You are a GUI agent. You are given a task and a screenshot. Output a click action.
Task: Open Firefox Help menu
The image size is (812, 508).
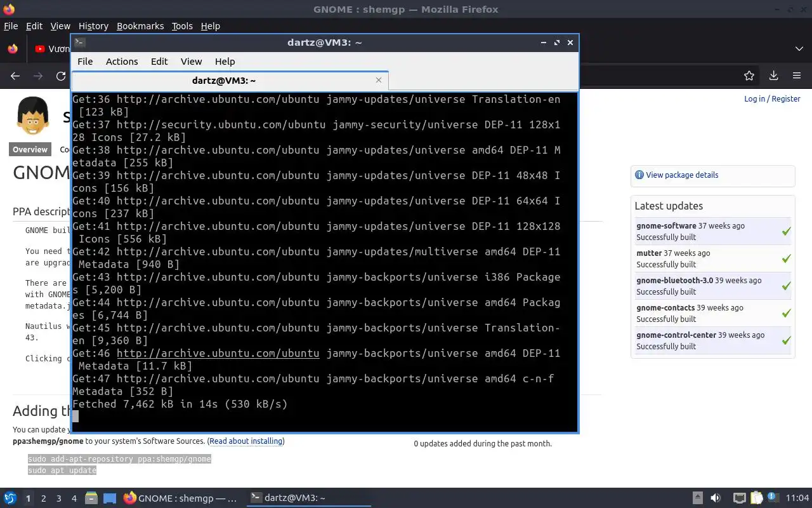pyautogui.click(x=210, y=26)
